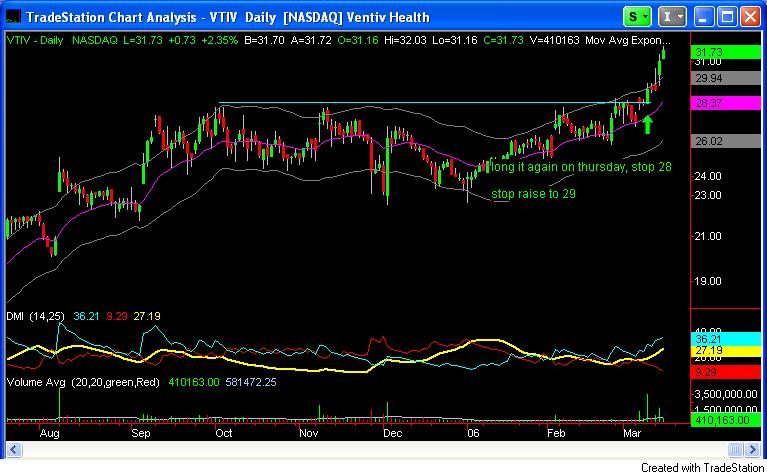Viewport: 767px width, 474px height.
Task: Click the magenta 28.37 moving average label
Action: pos(725,103)
